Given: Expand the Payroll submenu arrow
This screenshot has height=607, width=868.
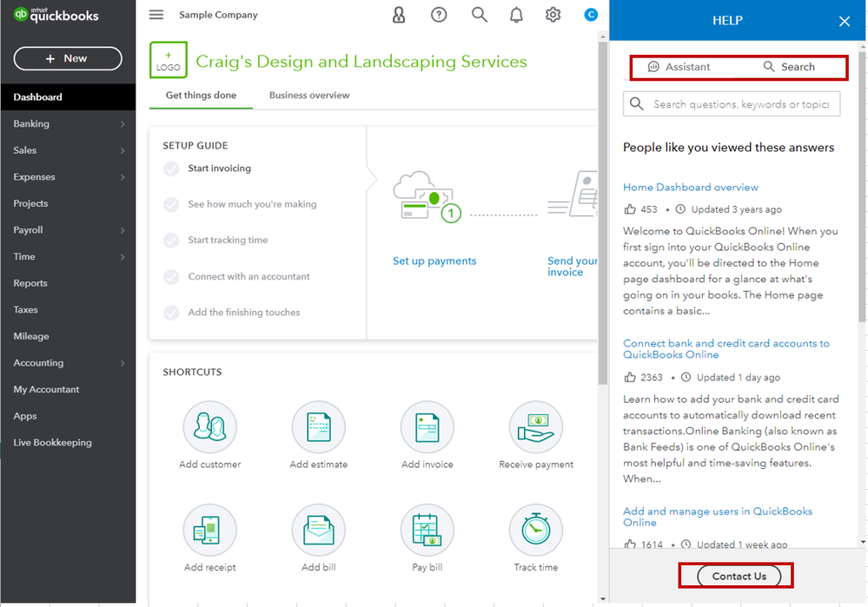Looking at the screenshot, I should coord(123,230).
